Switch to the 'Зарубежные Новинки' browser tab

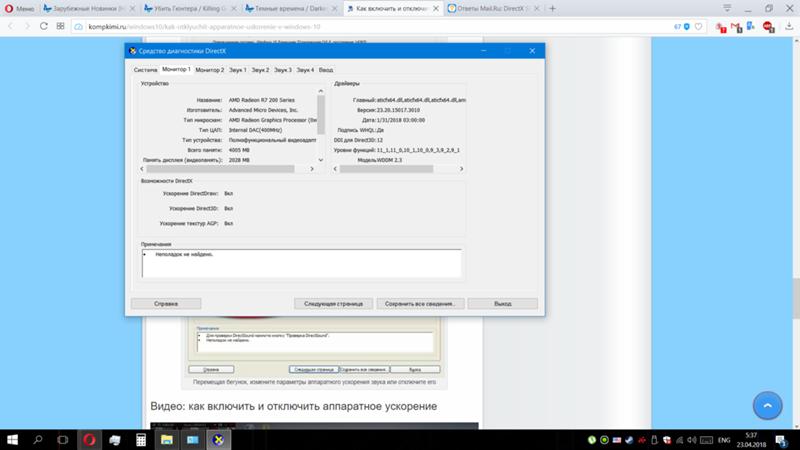pos(88,9)
